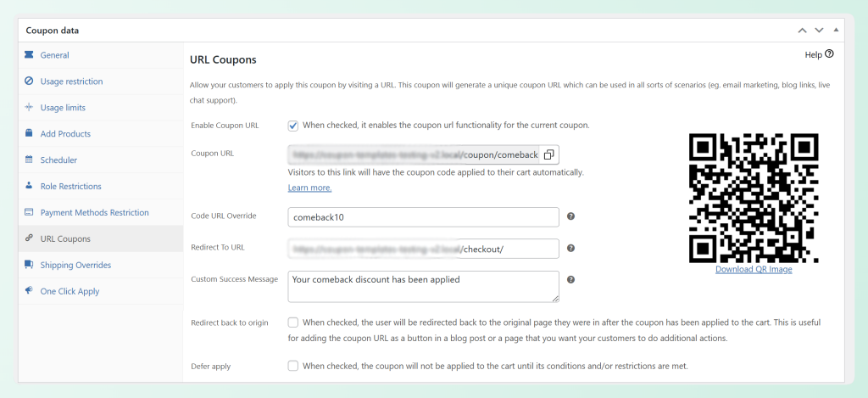Show help tooltip for Code URL Override

570,216
